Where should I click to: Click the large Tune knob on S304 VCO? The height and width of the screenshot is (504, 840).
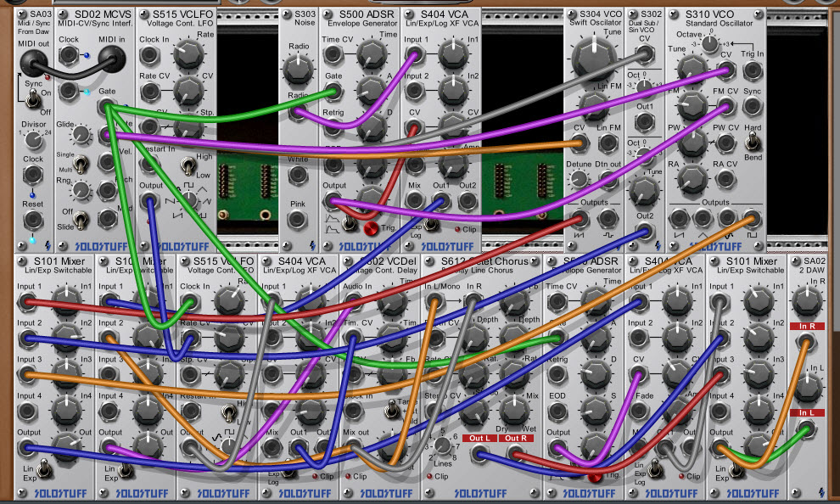coord(594,59)
